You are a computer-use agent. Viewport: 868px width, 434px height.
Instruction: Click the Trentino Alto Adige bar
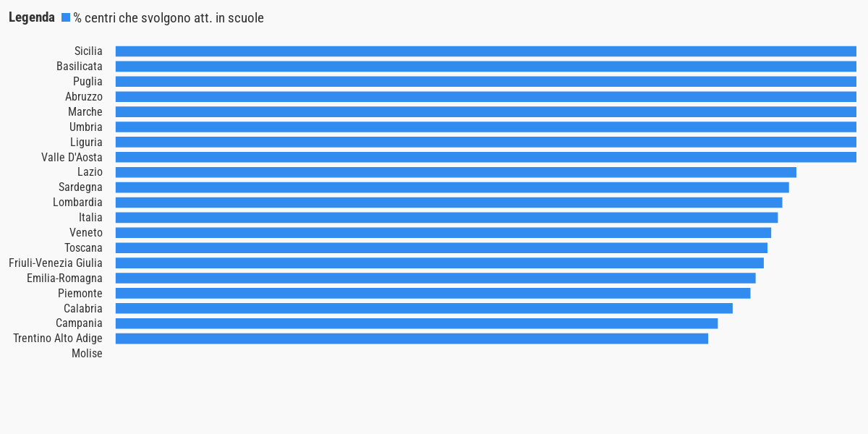click(412, 339)
